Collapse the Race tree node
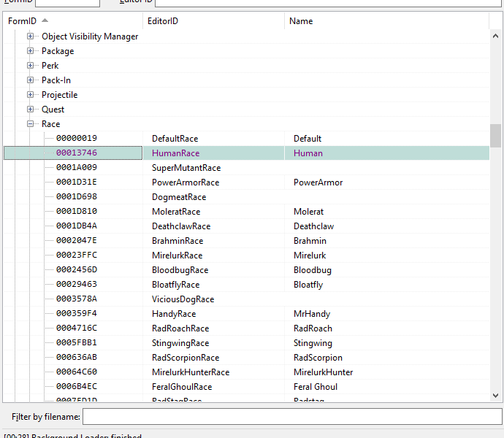 pyautogui.click(x=31, y=124)
